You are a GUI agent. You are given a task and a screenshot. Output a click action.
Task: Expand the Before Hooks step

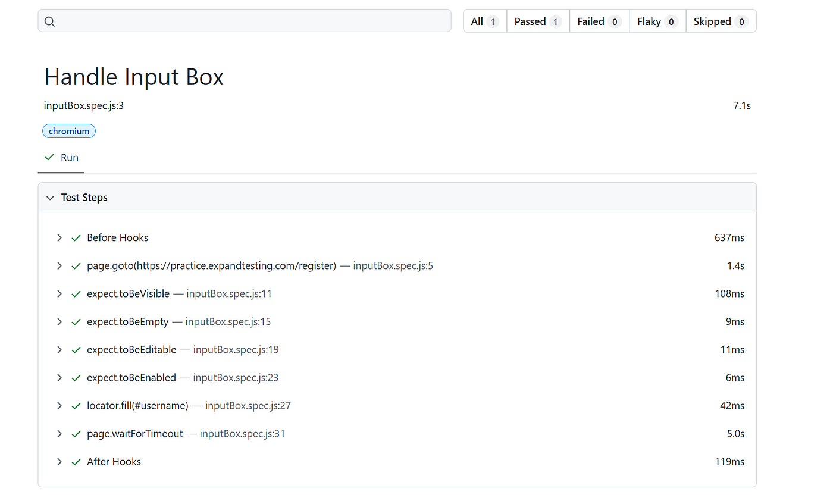coord(59,238)
